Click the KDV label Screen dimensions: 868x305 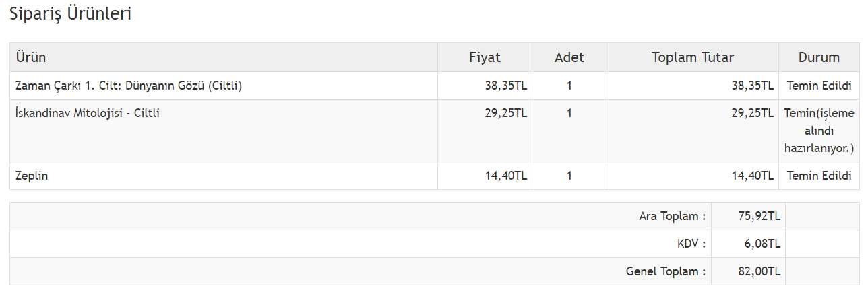coord(691,244)
